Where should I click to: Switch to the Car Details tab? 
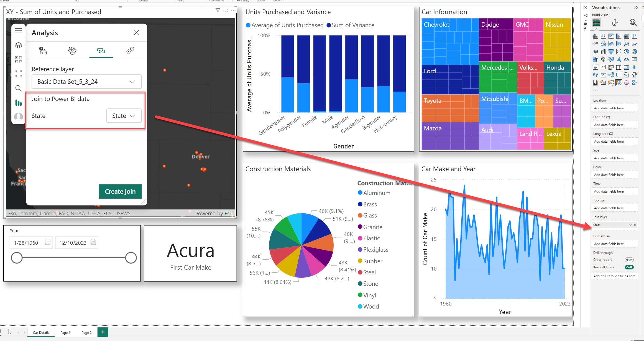point(41,332)
